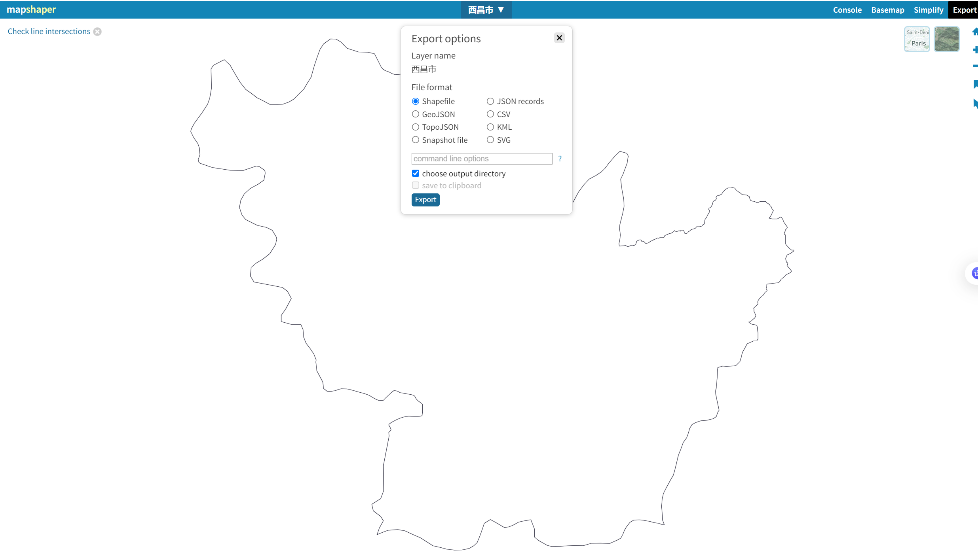Select the pointer/inspect arrow tool

[x=975, y=104]
